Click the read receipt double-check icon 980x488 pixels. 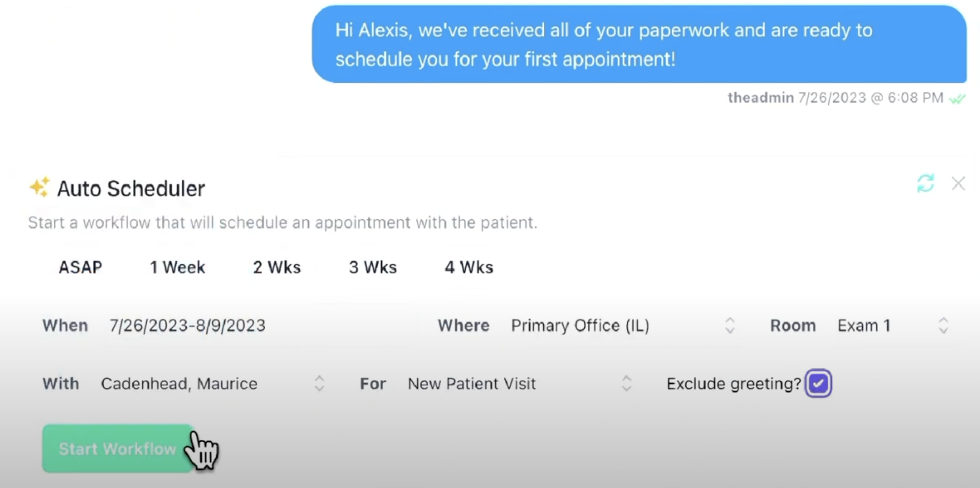pos(957,99)
